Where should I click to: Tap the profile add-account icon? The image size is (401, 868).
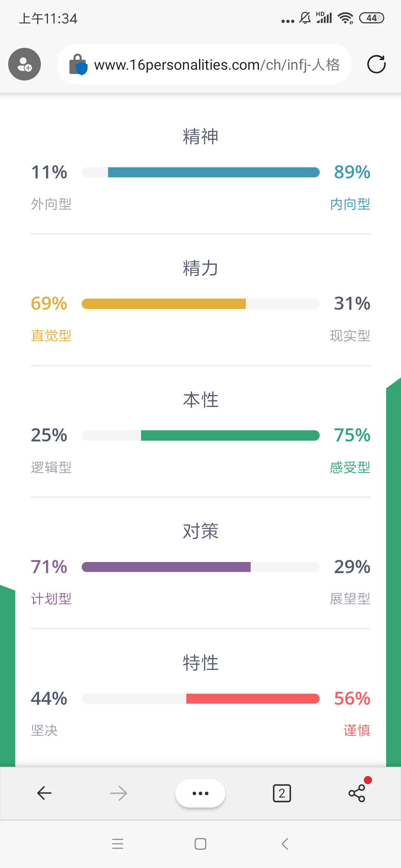tap(25, 64)
